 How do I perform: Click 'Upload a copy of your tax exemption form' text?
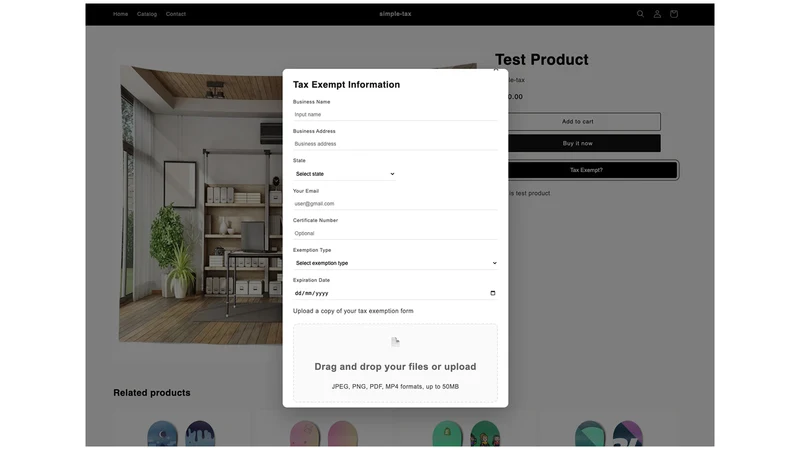click(x=353, y=311)
